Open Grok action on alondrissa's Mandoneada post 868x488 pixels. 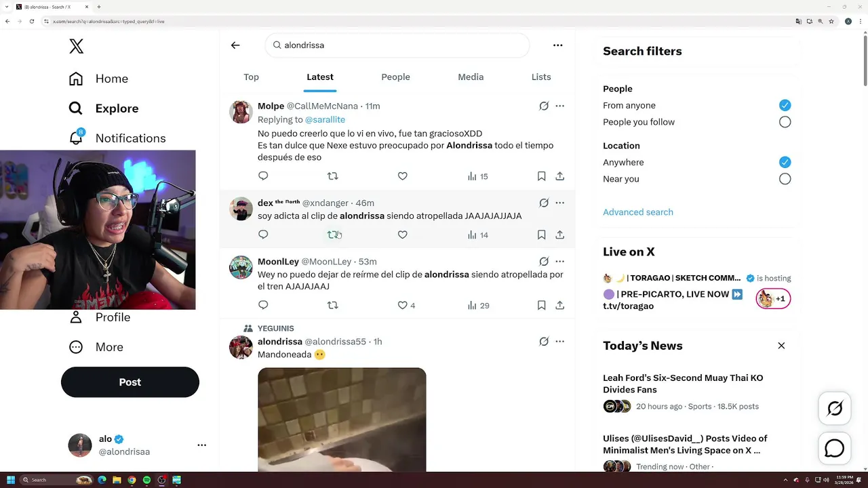click(544, 342)
